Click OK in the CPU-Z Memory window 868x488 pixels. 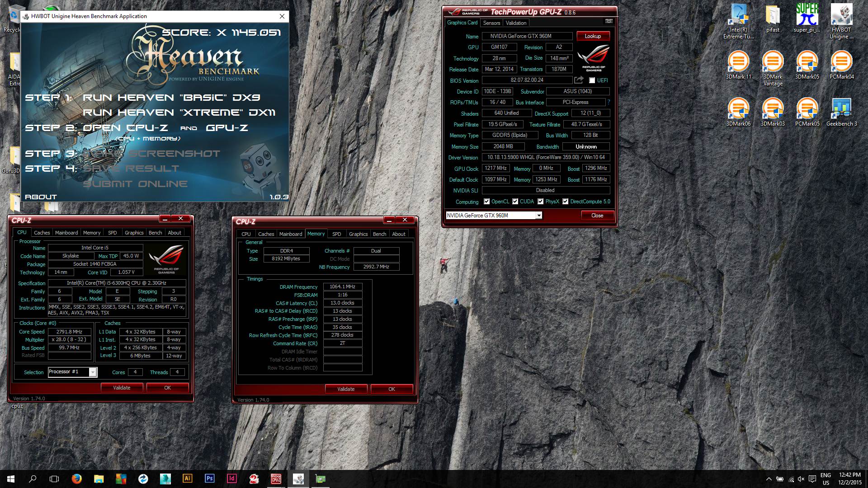(x=392, y=389)
